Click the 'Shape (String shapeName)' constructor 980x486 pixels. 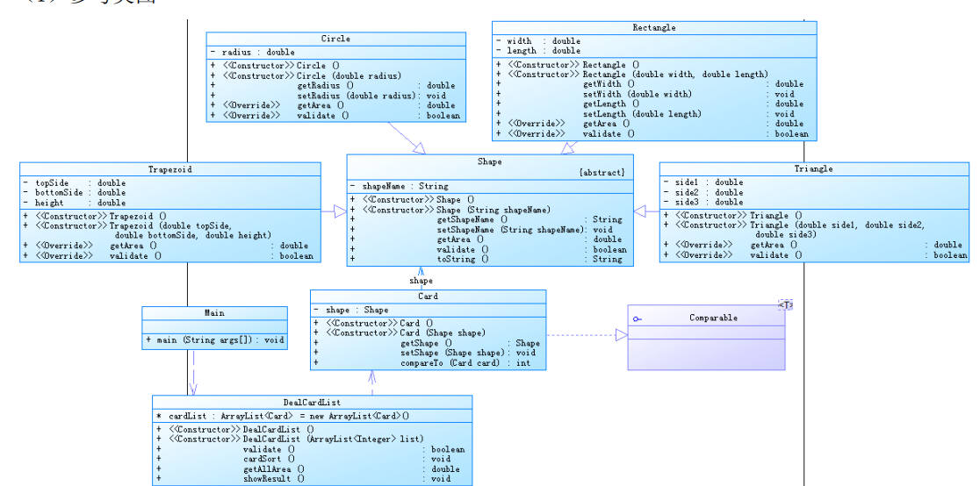pos(494,210)
